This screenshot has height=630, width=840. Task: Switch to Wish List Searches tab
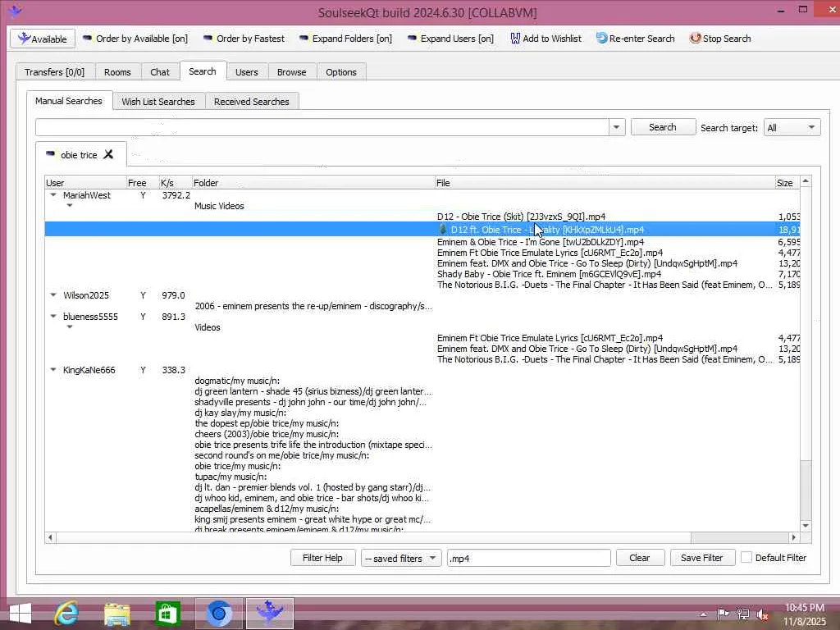(158, 101)
